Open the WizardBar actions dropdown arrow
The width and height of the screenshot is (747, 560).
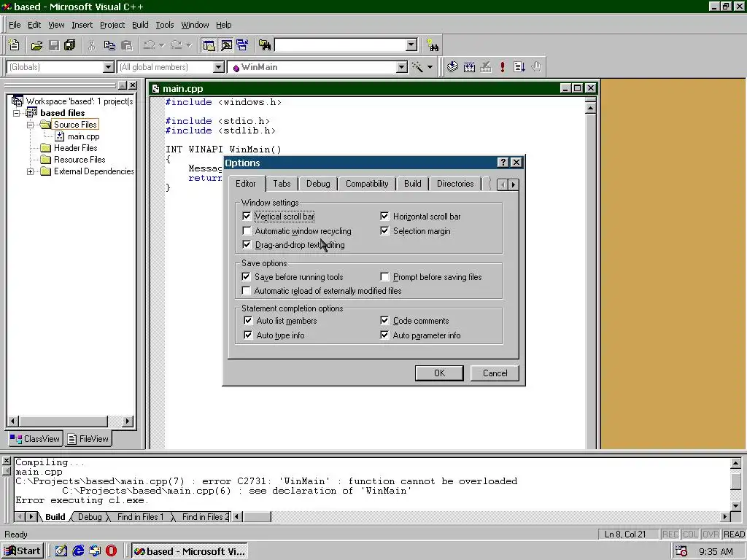click(430, 67)
